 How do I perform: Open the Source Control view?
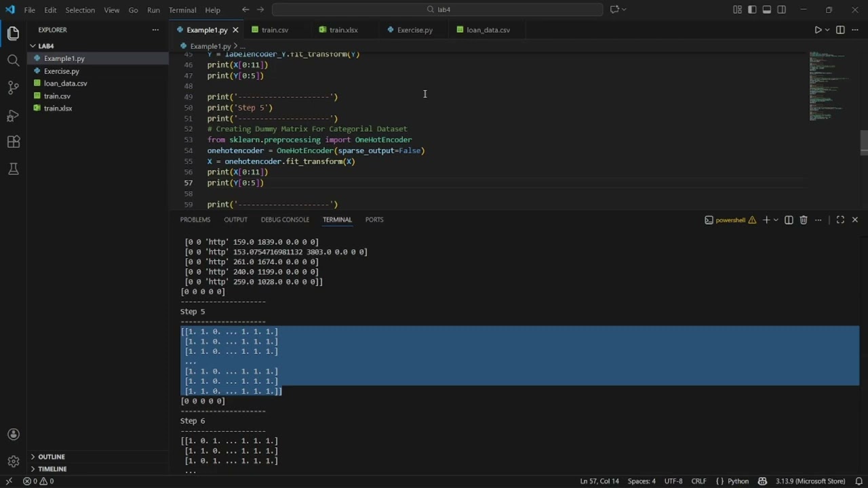click(13, 87)
